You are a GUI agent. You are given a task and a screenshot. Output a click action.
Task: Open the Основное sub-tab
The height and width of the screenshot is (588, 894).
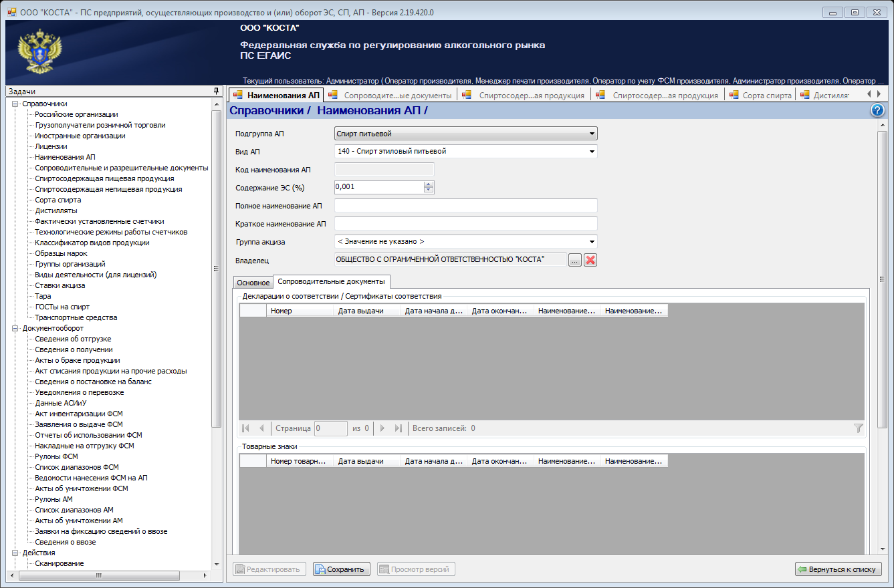tap(253, 283)
